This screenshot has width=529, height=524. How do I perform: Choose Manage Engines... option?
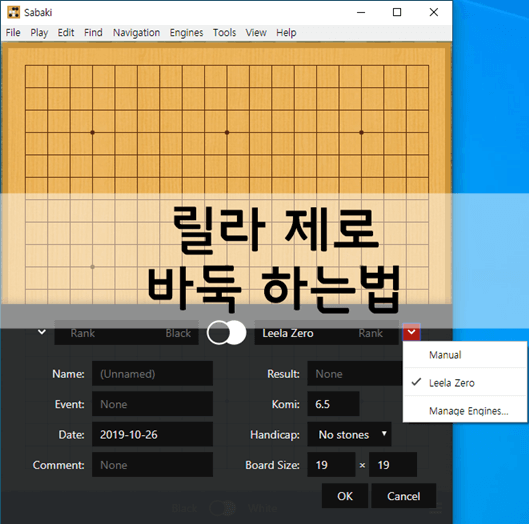pyautogui.click(x=465, y=411)
